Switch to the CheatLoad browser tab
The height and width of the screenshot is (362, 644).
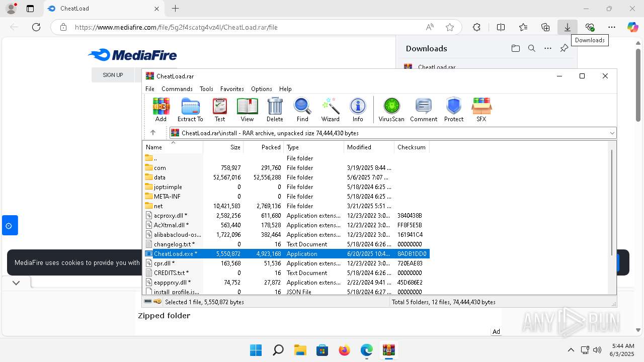pyautogui.click(x=103, y=9)
